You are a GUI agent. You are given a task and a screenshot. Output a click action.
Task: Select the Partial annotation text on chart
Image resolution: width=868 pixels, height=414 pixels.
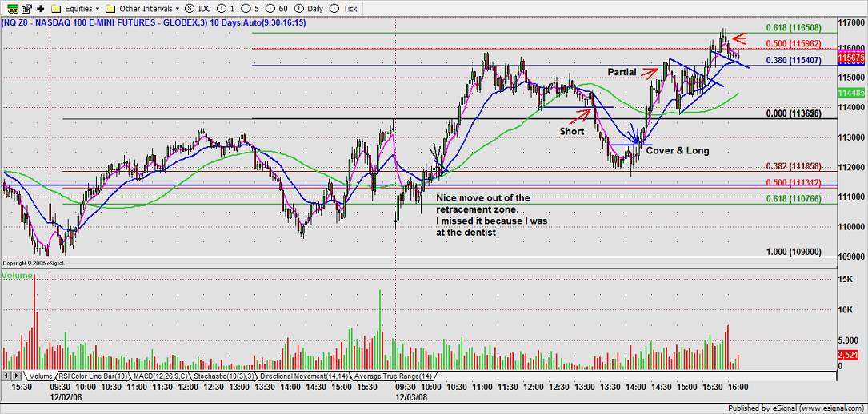click(622, 72)
